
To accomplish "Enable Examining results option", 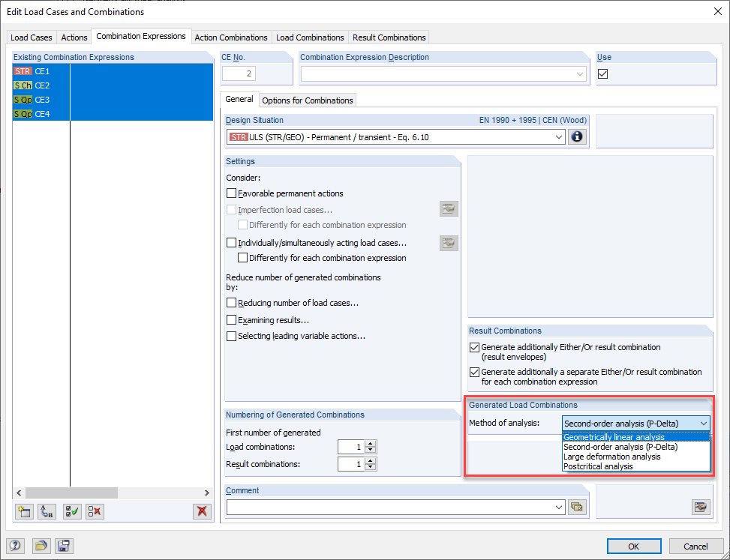I will [231, 320].
